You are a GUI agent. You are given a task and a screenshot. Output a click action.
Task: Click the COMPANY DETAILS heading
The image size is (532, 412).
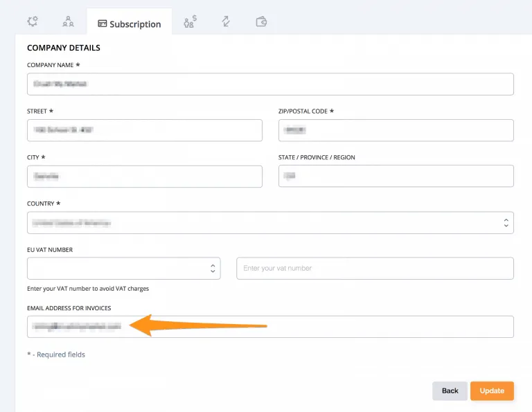point(64,48)
